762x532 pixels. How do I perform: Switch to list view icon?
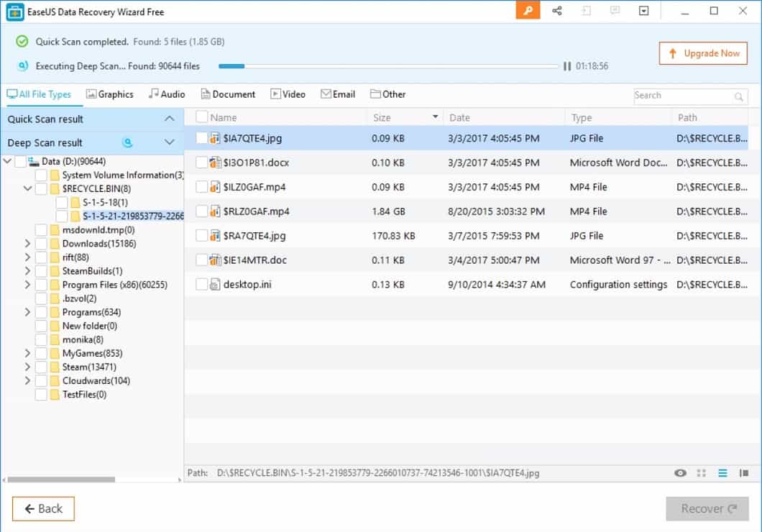tap(722, 473)
